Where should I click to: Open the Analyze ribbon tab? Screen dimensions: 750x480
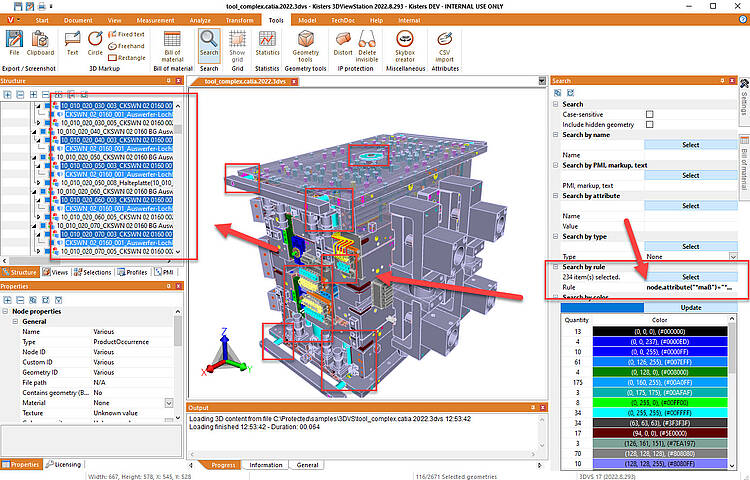pos(200,20)
